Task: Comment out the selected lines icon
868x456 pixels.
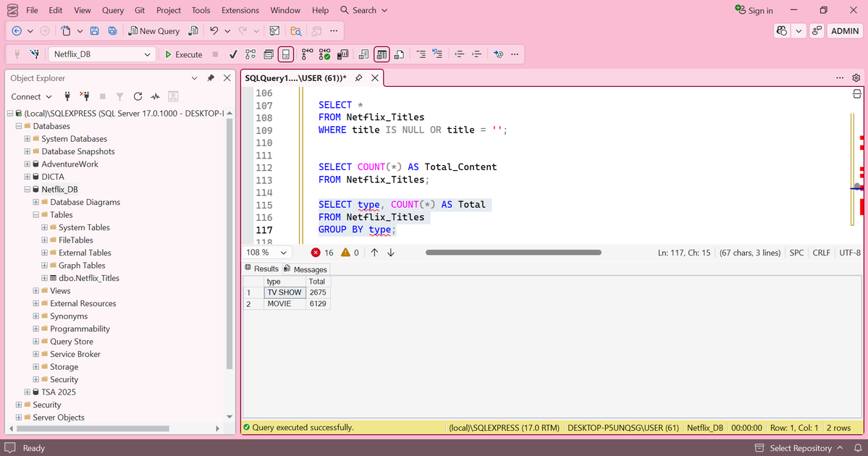Action: 421,54
